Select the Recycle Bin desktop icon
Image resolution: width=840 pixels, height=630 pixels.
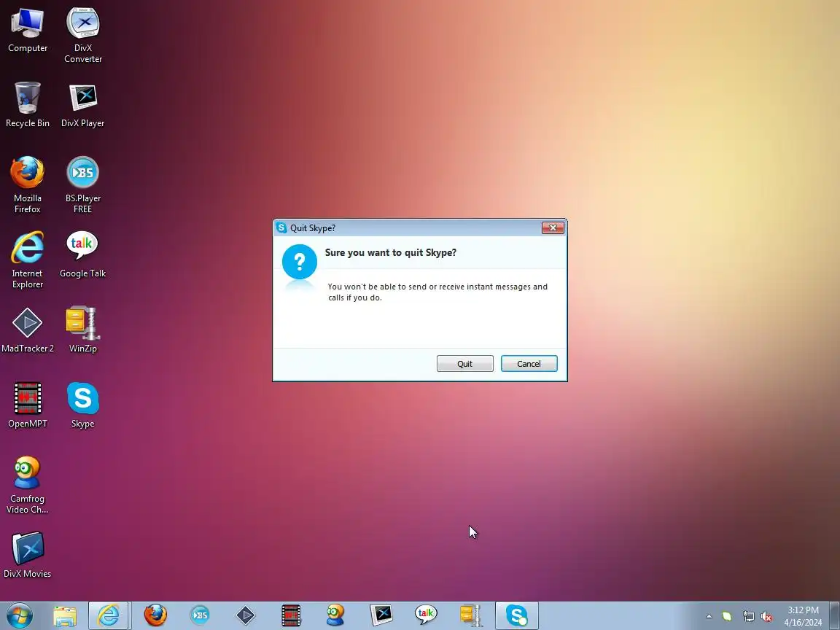point(27,105)
